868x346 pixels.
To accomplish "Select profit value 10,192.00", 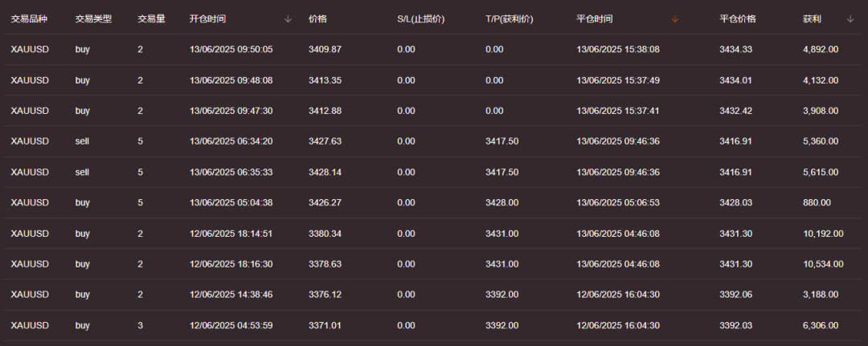I will tap(823, 234).
